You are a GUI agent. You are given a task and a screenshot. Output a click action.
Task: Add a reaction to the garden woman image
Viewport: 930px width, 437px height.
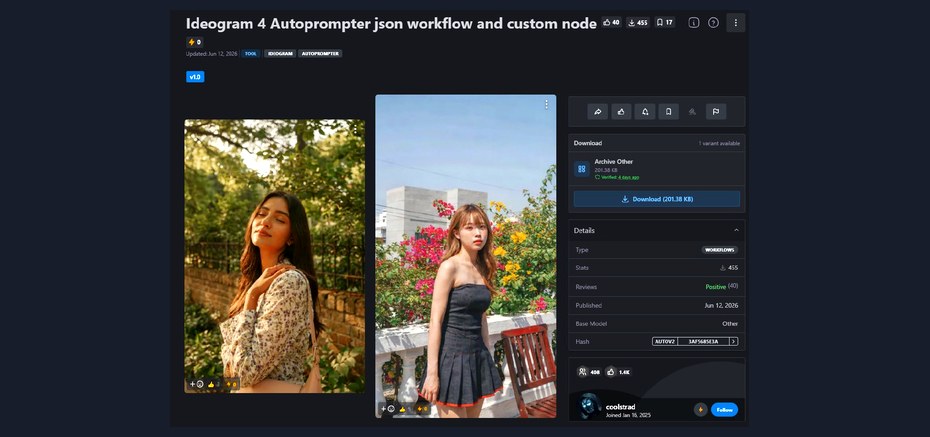[196, 384]
